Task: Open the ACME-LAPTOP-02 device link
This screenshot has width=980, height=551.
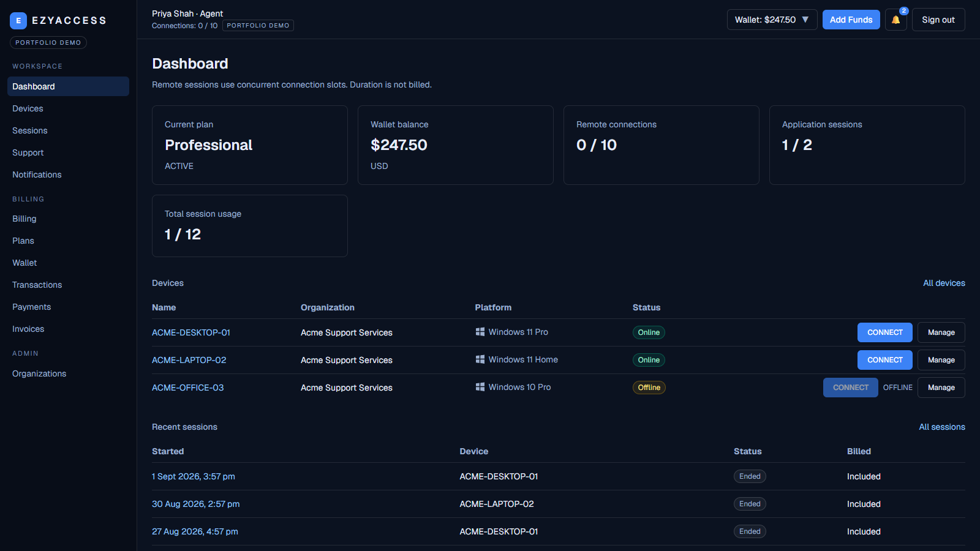Action: pyautogui.click(x=189, y=360)
